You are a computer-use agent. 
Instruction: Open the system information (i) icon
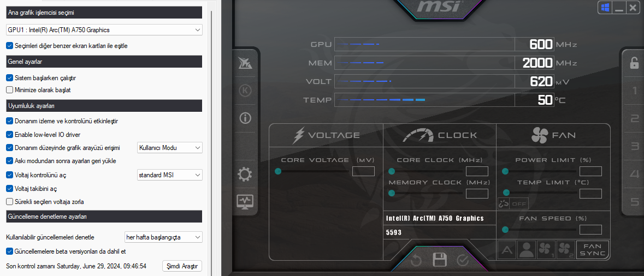(245, 118)
